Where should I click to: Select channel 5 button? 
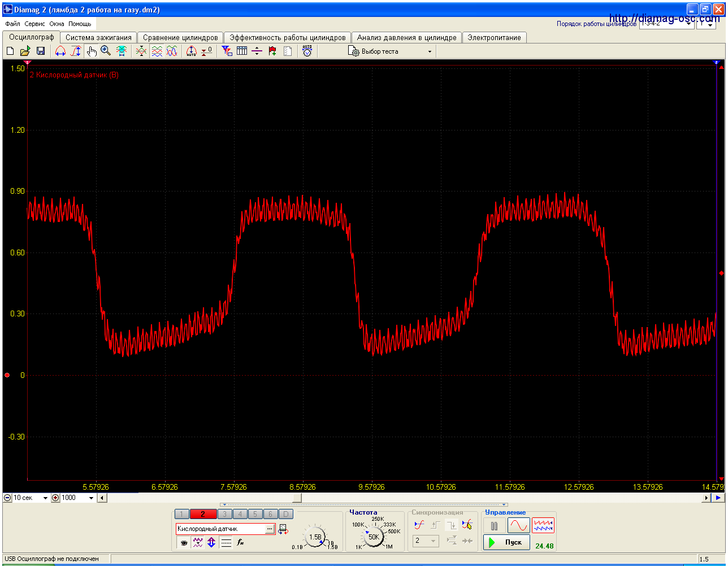pyautogui.click(x=255, y=514)
